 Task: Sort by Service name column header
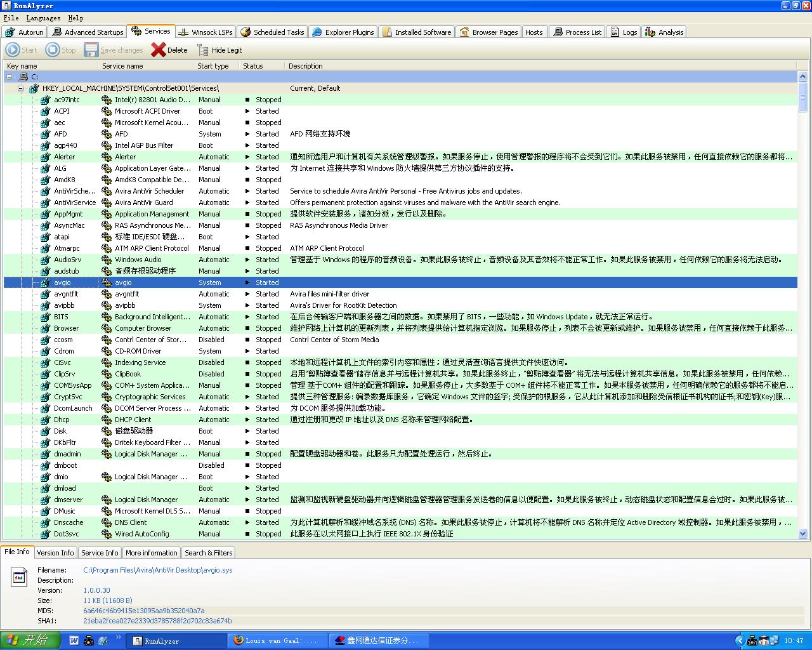point(146,66)
